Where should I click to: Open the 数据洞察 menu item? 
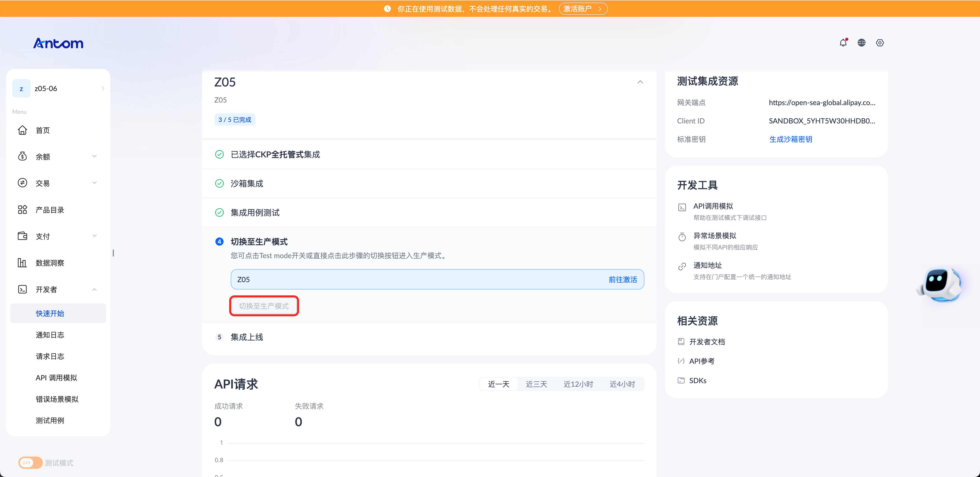click(x=50, y=263)
